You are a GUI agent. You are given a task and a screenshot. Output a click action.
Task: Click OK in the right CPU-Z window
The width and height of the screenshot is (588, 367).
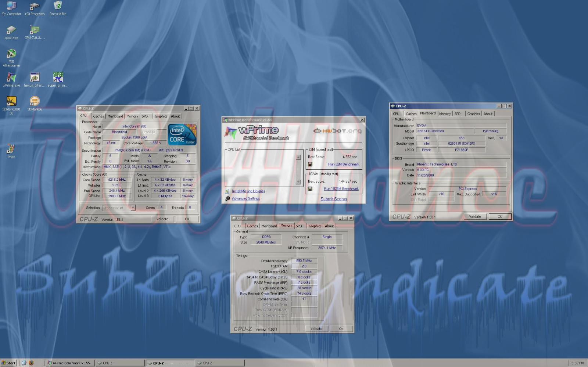coord(500,216)
